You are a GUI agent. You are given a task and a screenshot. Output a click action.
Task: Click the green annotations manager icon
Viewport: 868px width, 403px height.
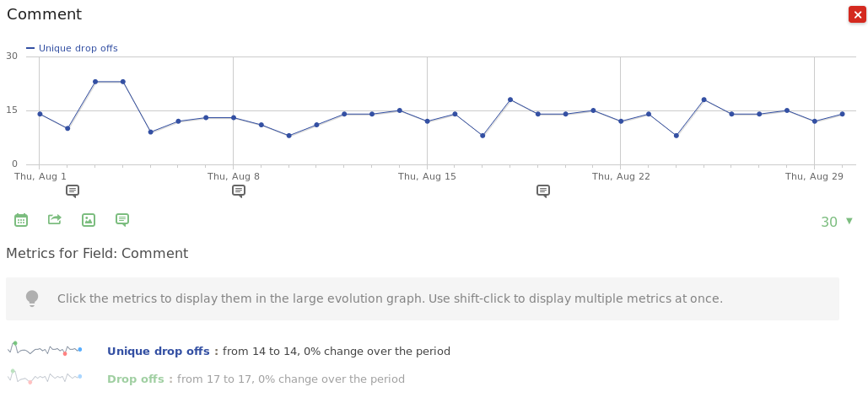(122, 220)
